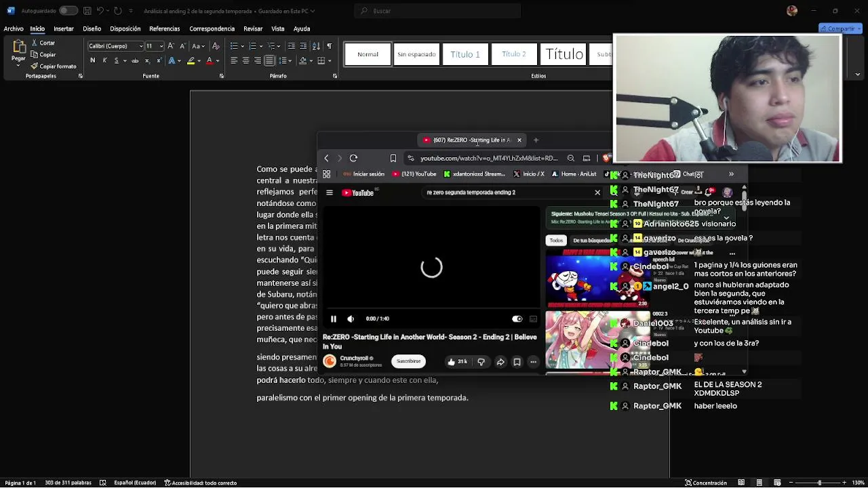Click the YouTube address bar URL
Viewport: 868px width, 488px height.
pyautogui.click(x=489, y=159)
